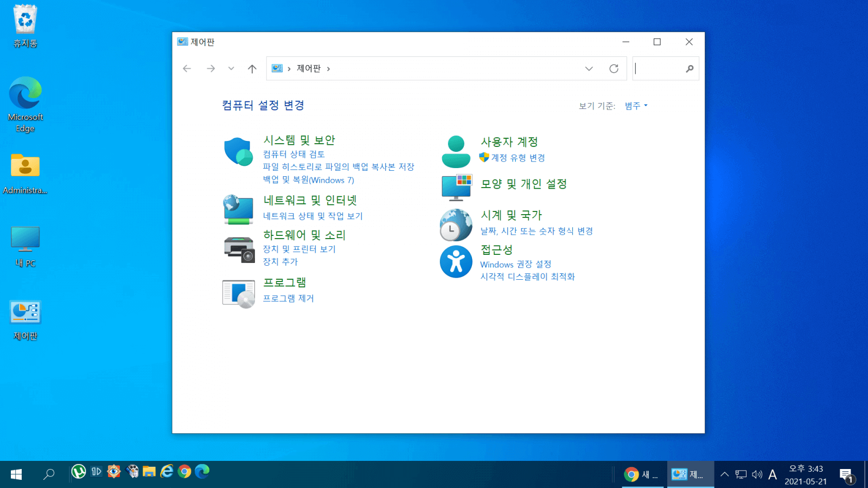Show hidden system tray icons
The image size is (868, 488).
coord(724,474)
